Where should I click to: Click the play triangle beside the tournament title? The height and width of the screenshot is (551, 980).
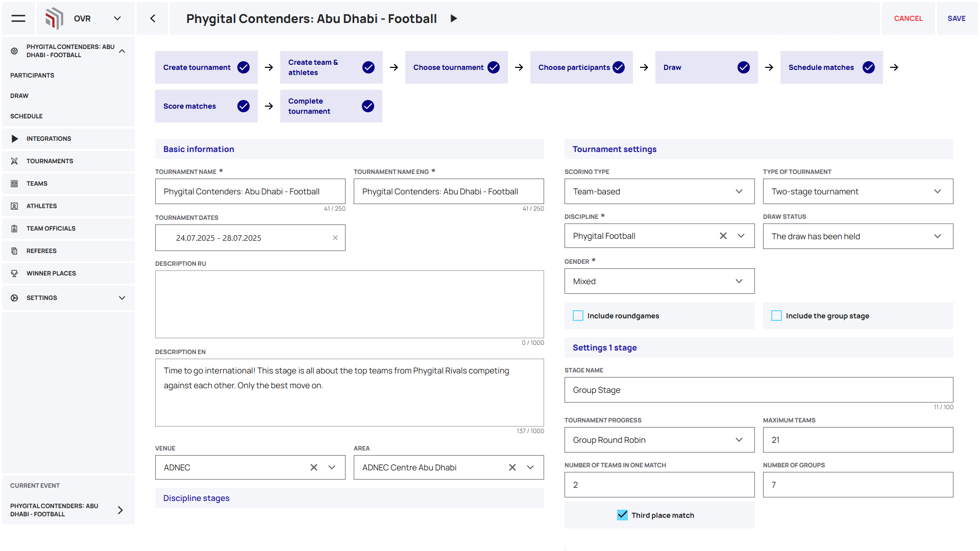pyautogui.click(x=453, y=18)
